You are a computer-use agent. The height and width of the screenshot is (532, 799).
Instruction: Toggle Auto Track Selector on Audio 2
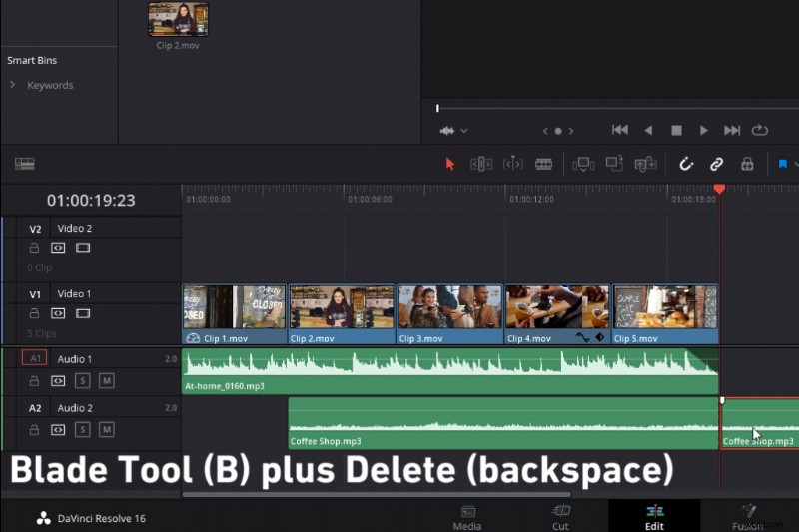58,430
